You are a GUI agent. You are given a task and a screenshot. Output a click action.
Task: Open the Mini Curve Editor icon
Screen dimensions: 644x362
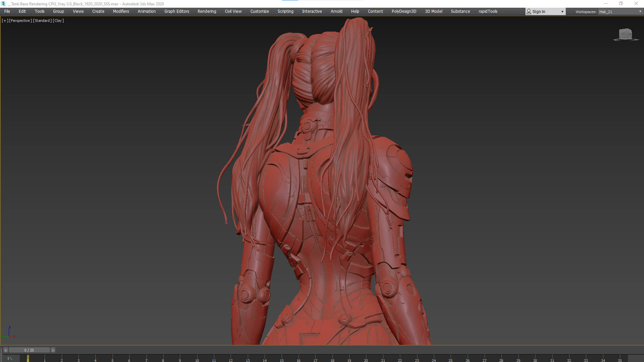tap(10, 358)
